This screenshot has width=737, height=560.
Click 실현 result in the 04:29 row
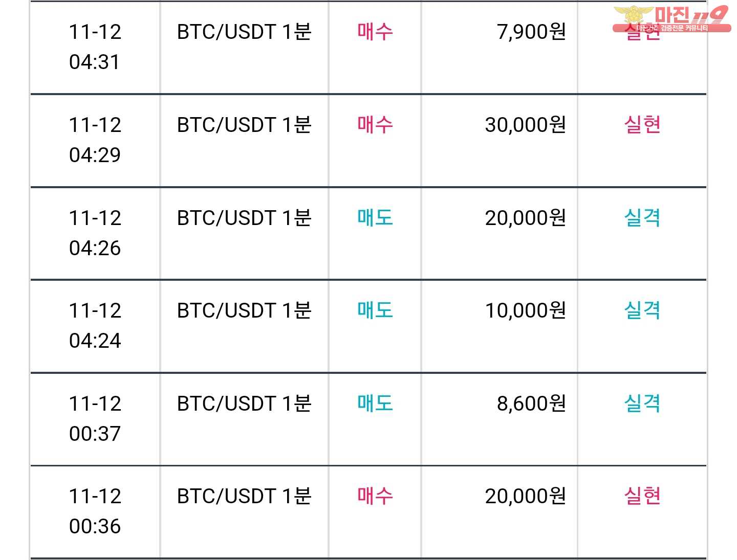tap(642, 125)
